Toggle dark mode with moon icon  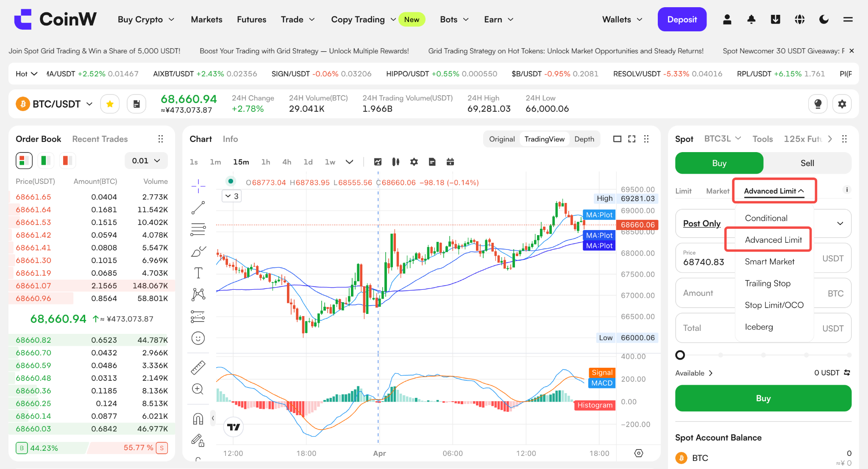coord(824,19)
